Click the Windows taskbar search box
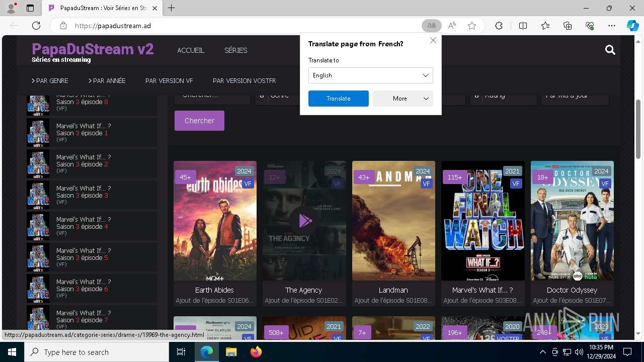Viewport: 644px width, 362px height. 97,352
